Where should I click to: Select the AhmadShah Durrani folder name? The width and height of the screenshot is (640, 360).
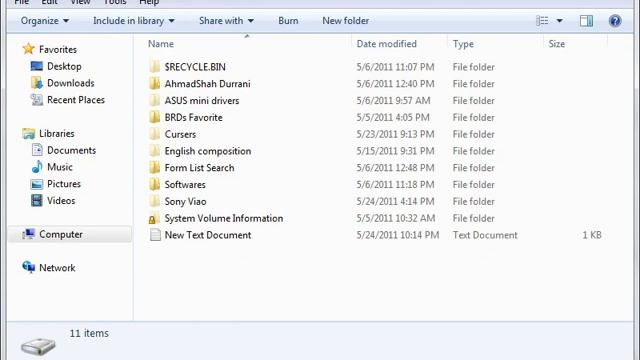207,84
